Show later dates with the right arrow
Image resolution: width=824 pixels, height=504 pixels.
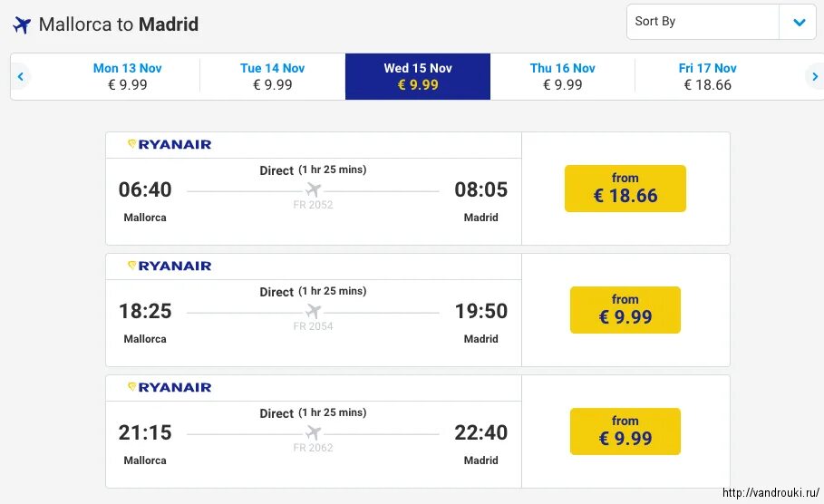pyautogui.click(x=814, y=77)
